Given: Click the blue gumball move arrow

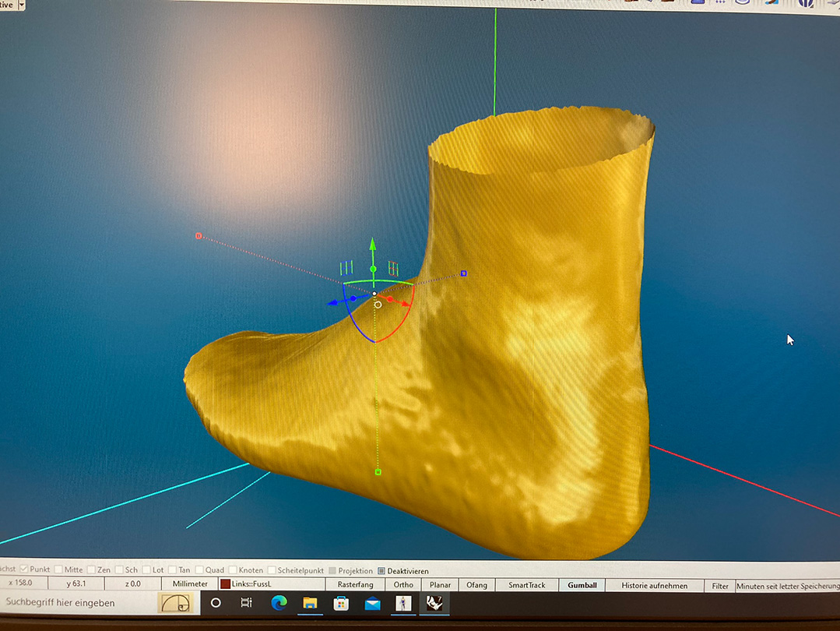Looking at the screenshot, I should pyautogui.click(x=334, y=303).
